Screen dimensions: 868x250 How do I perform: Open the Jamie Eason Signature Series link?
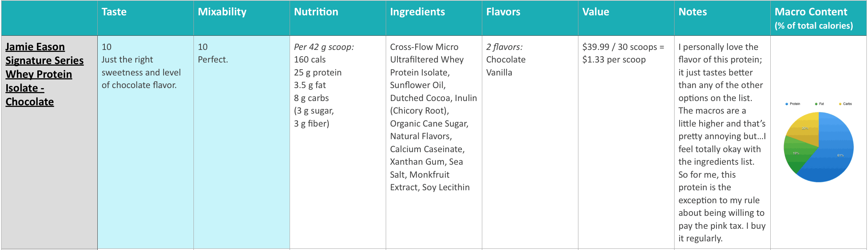[44, 74]
